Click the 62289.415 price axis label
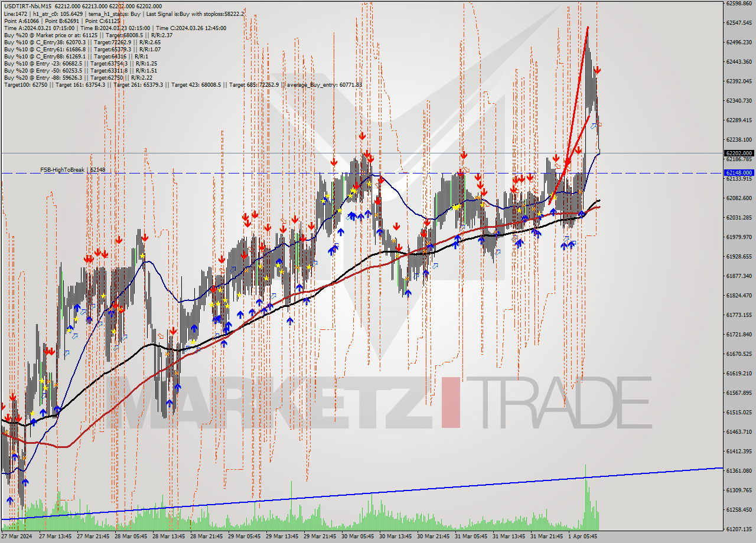 (x=738, y=120)
